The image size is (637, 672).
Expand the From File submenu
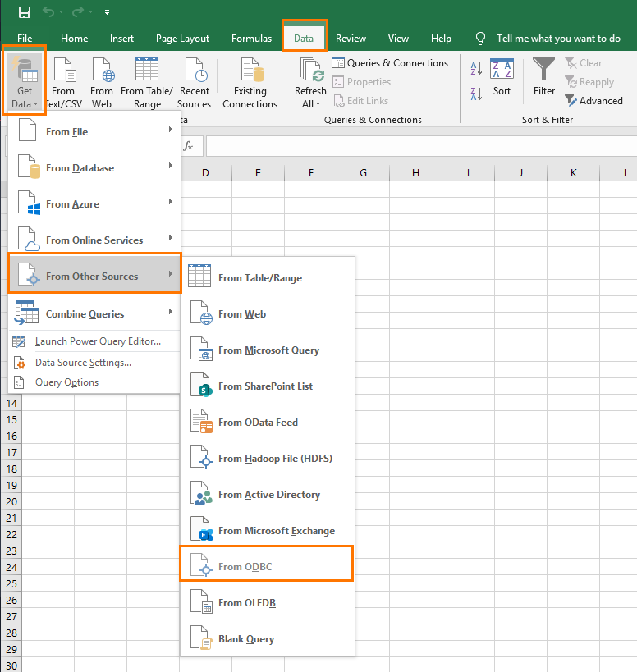click(x=94, y=131)
